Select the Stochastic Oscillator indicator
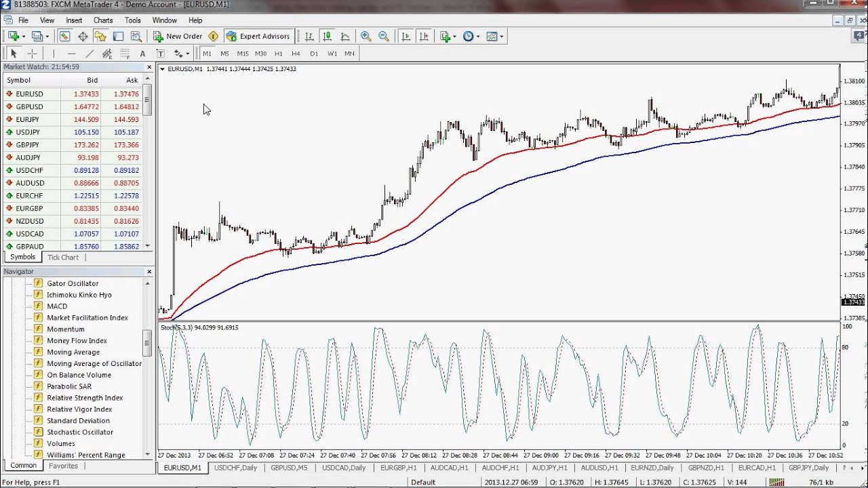Image resolution: width=868 pixels, height=488 pixels. tap(80, 432)
